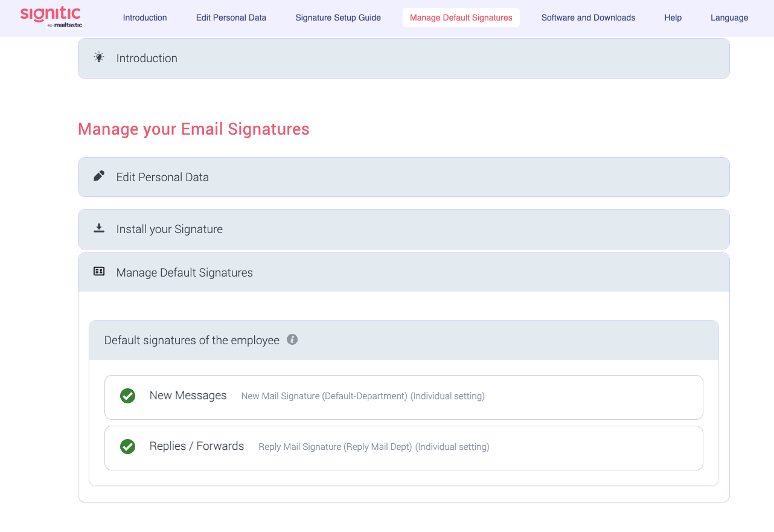This screenshot has height=532, width=774.
Task: Collapse the Manage Default Signatures section
Action: point(403,273)
